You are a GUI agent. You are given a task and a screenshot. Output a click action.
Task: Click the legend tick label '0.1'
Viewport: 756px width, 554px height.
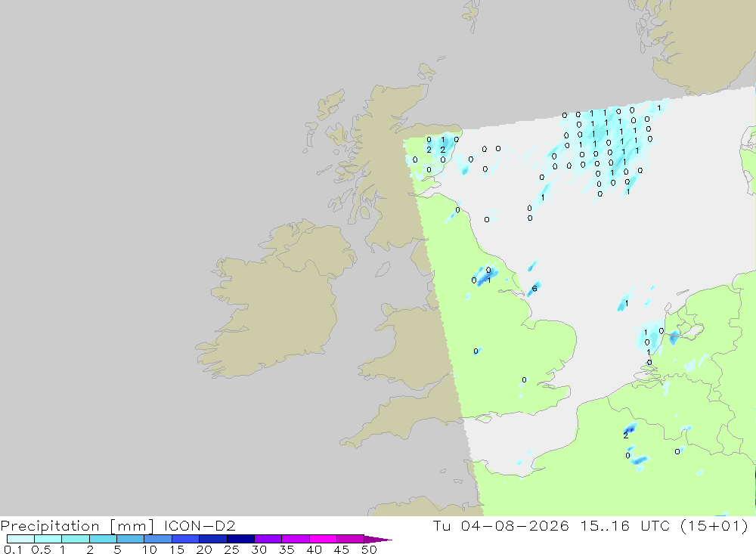(13, 549)
